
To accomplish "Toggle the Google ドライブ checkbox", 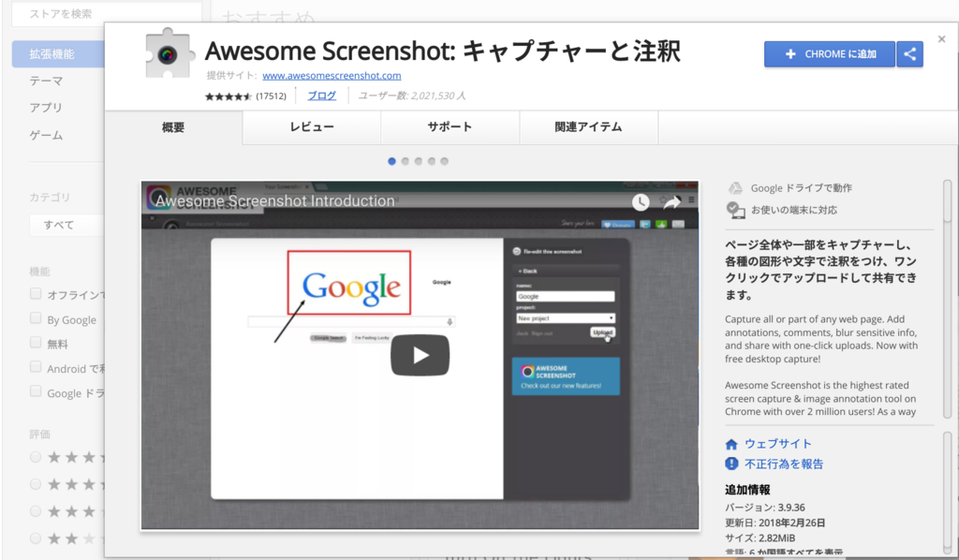I will tap(37, 391).
